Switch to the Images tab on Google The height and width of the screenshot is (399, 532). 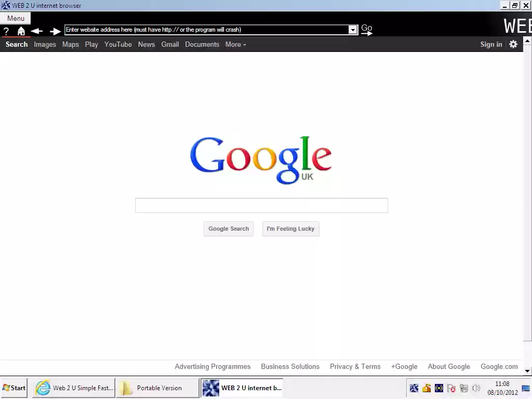[45, 44]
